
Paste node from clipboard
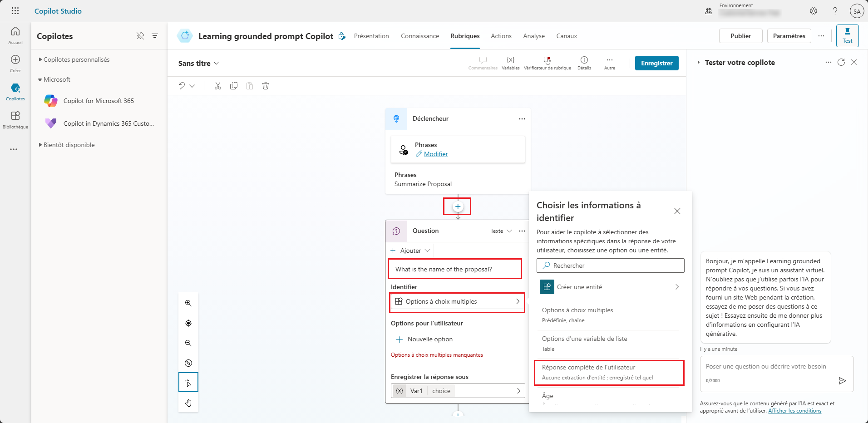[x=250, y=86]
